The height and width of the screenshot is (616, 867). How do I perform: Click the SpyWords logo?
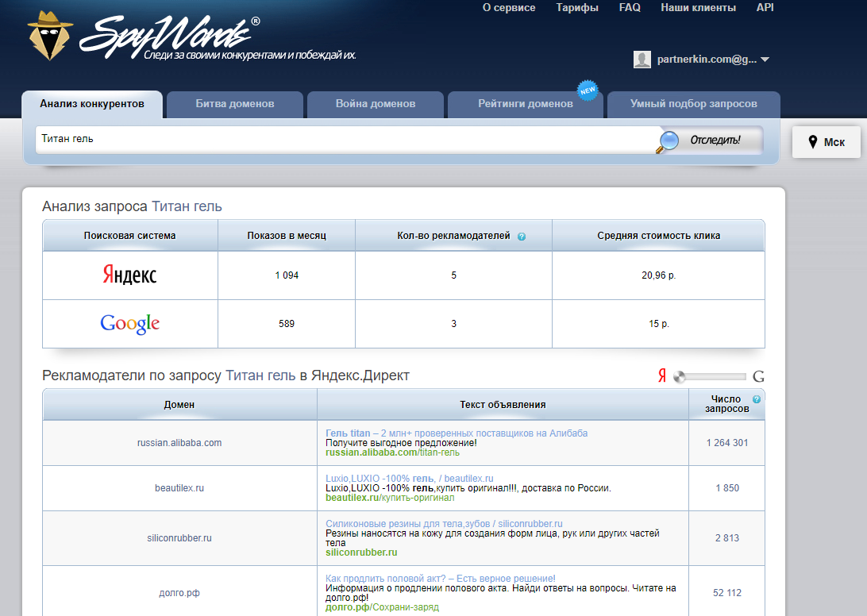(x=143, y=37)
